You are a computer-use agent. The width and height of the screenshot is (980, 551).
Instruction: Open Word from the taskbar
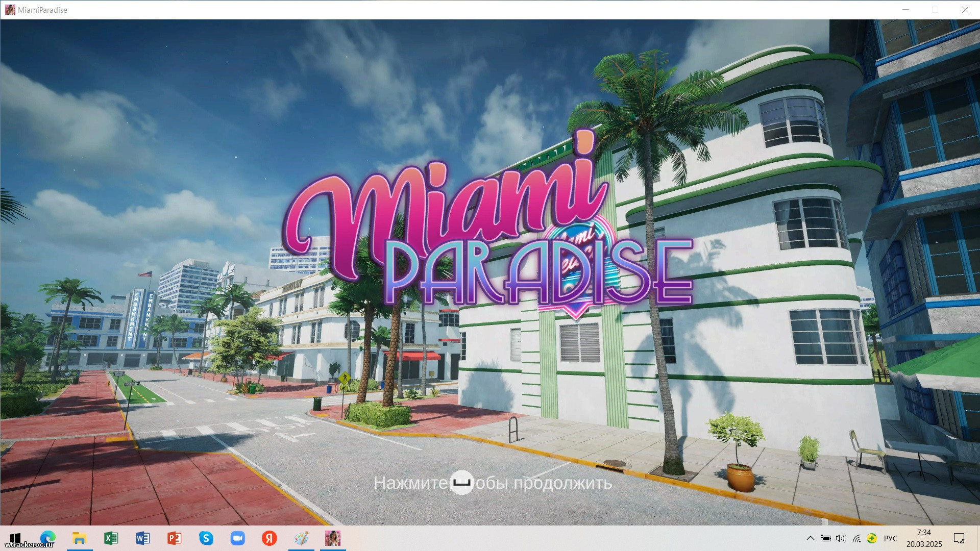click(x=142, y=538)
